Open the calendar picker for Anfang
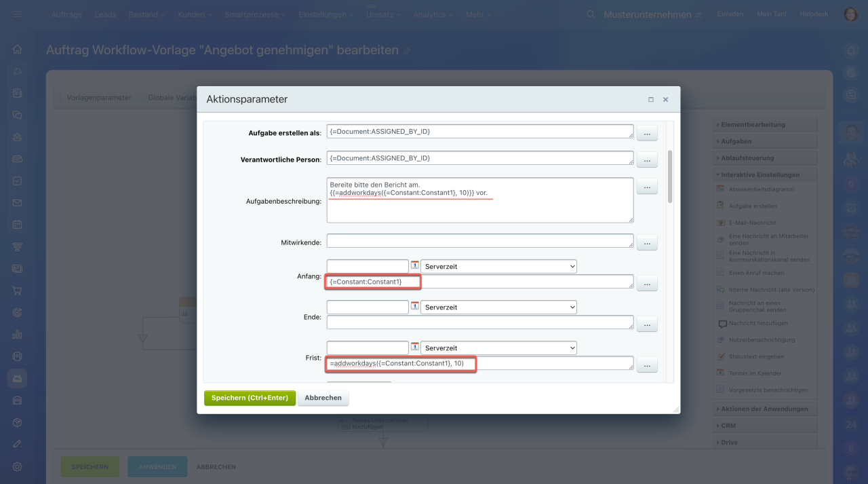The image size is (868, 484). [x=415, y=265]
